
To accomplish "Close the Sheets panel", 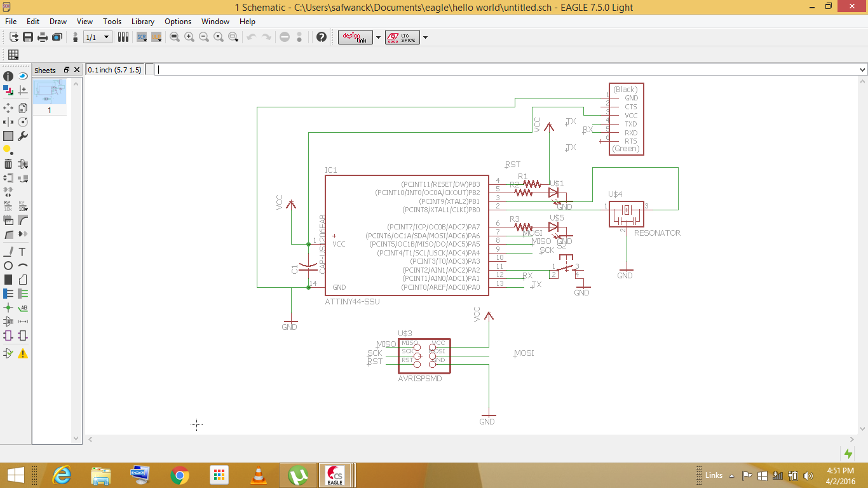I will (x=77, y=70).
